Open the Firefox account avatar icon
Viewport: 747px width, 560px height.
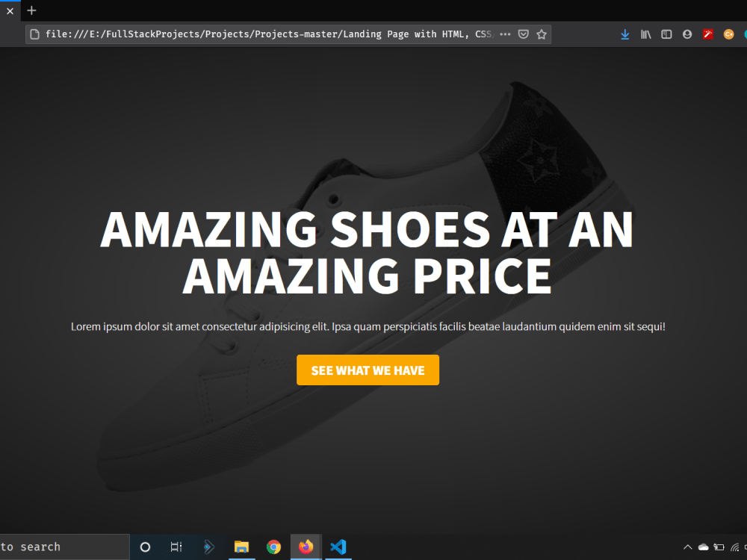pos(687,34)
